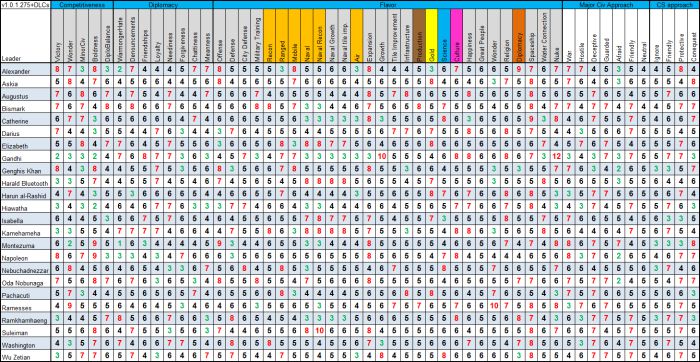
Task: Click the yellow Gold column header
Action: 431,36
